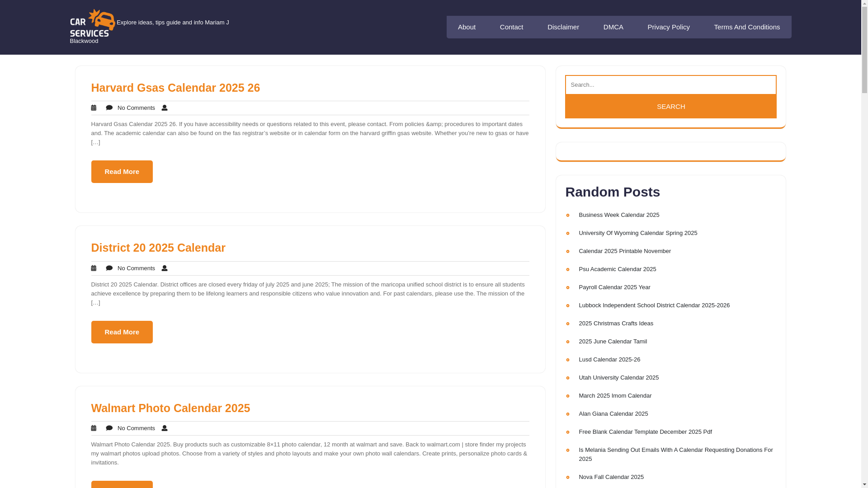Screen dimensions: 868x488
Task: Click author icon under Harvard Gsas post
Action: 165,108
